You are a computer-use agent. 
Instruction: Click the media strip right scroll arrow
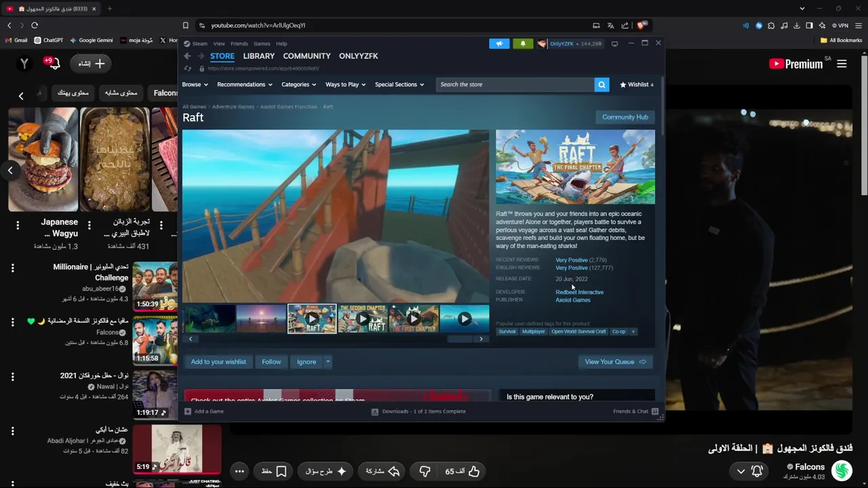[x=481, y=339]
